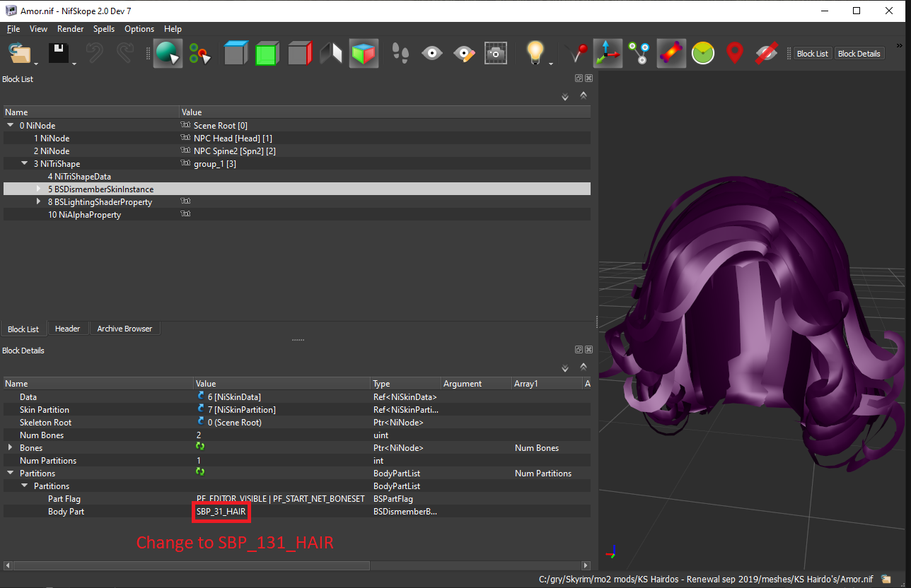Click the 6 [NiSkinData] link value
The width and height of the screenshot is (911, 588).
(x=234, y=397)
